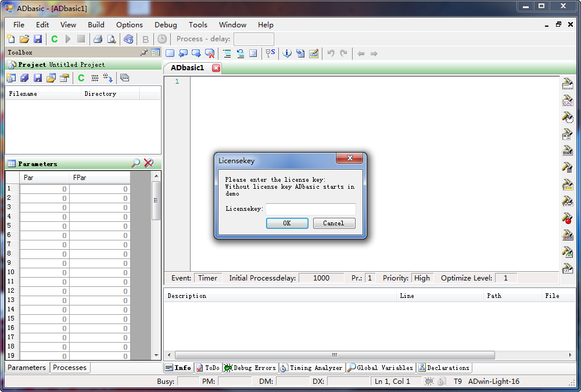Image resolution: width=581 pixels, height=392 pixels.
Task: Print the current file
Action: [98, 39]
